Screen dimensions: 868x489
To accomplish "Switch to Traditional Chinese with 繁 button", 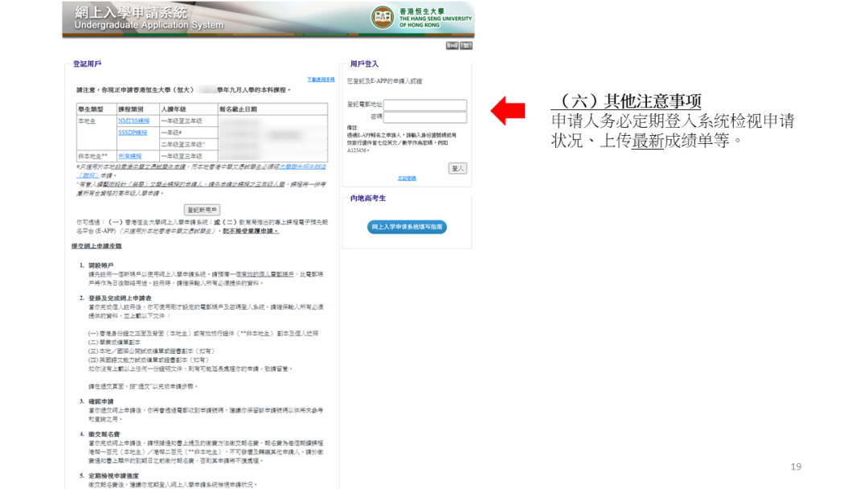I will [x=466, y=45].
